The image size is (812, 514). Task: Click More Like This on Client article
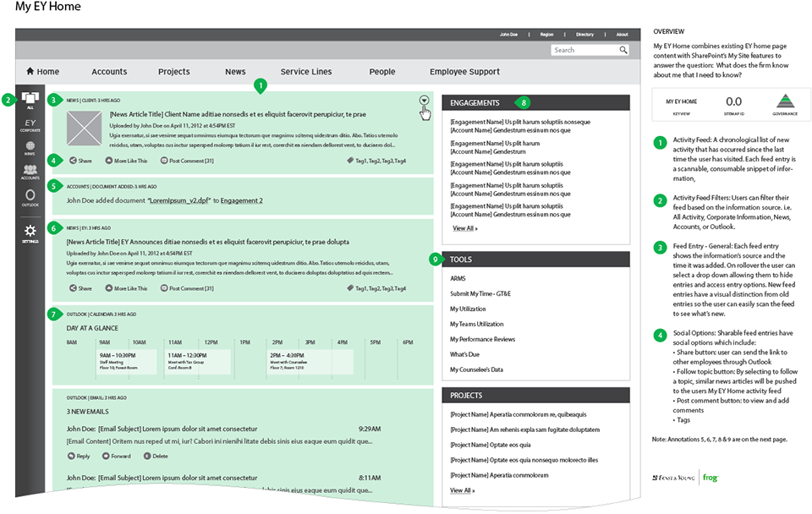(126, 161)
